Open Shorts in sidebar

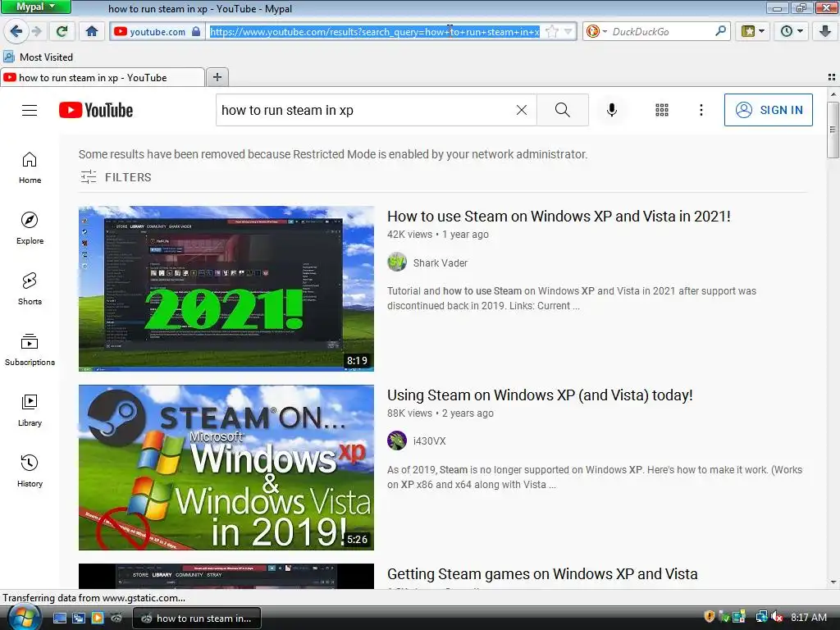pyautogui.click(x=30, y=289)
